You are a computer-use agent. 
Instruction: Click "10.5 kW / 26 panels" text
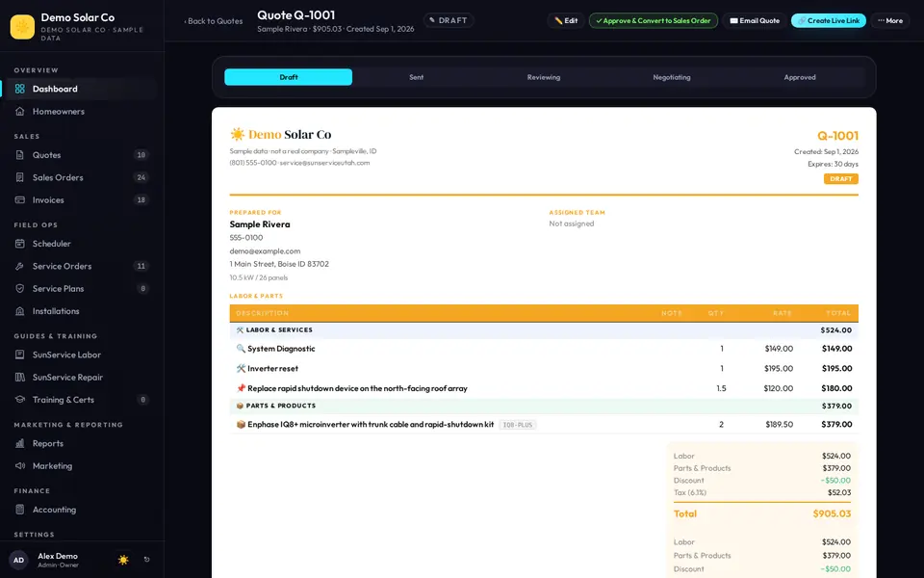pyautogui.click(x=259, y=277)
